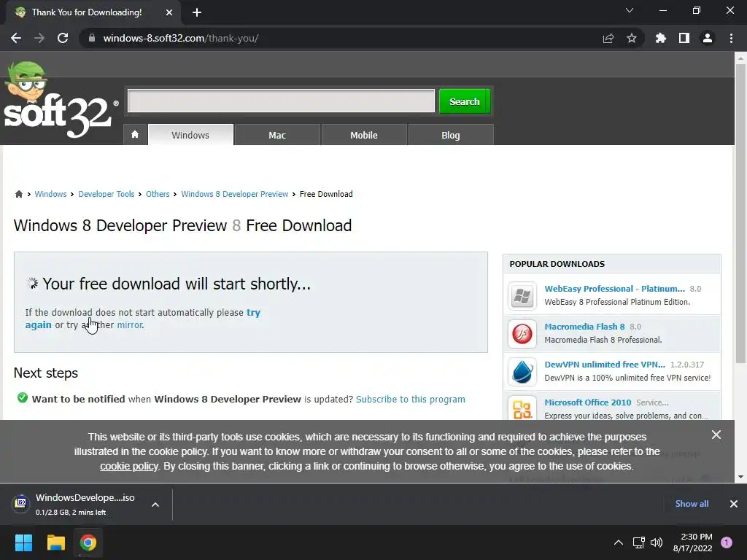Click scrollbar up arrow
The height and width of the screenshot is (560, 747).
[x=740, y=58]
